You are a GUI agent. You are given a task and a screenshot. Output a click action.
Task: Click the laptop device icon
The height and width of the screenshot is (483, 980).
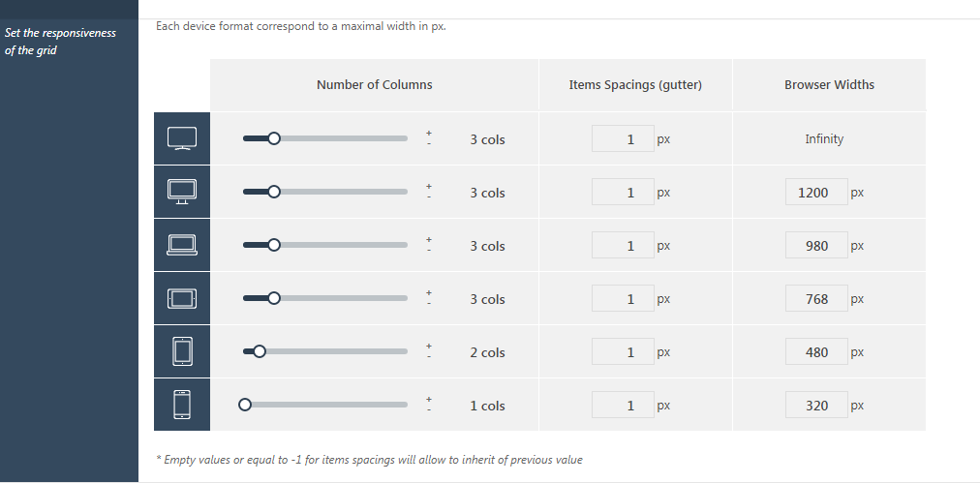pos(182,245)
